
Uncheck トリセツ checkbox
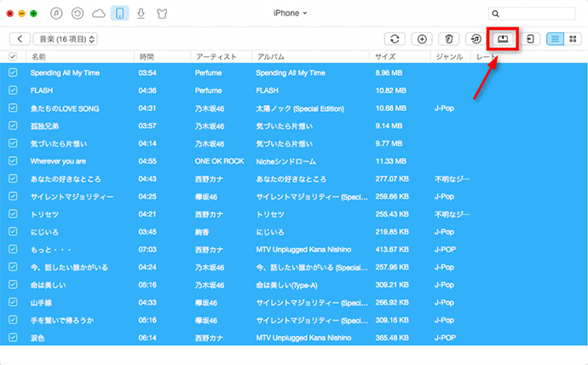[x=13, y=214]
